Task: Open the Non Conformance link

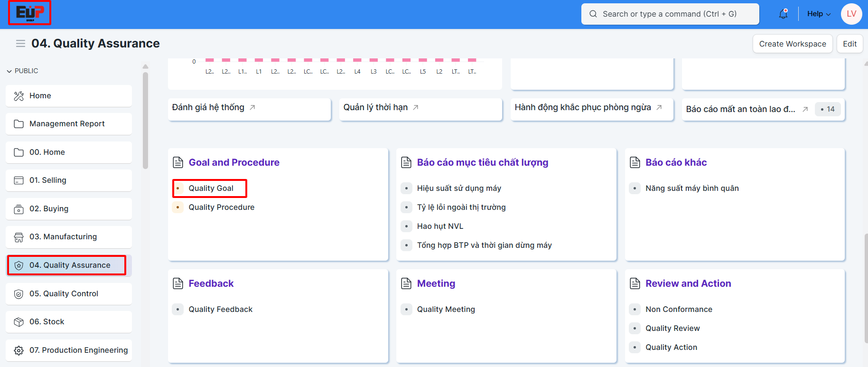Action: click(x=679, y=310)
